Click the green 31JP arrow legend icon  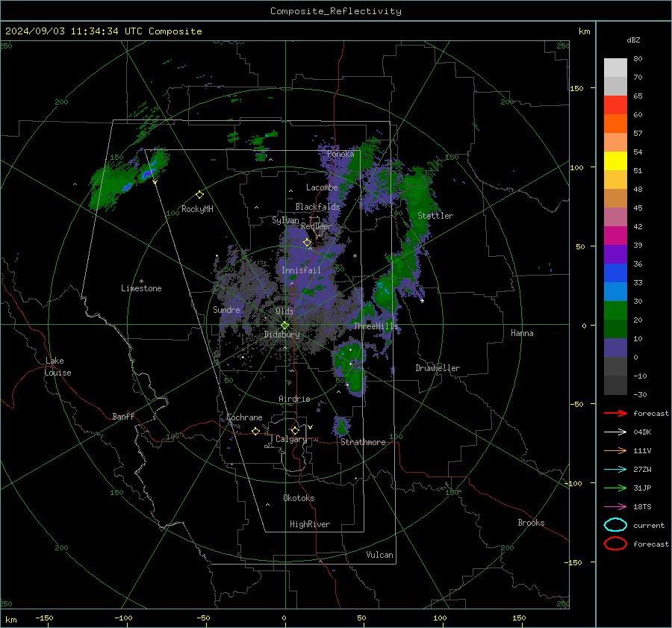[615, 488]
